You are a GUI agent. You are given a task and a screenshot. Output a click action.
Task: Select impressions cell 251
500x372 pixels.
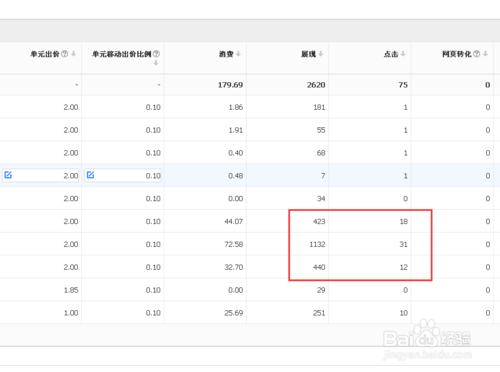(x=319, y=313)
